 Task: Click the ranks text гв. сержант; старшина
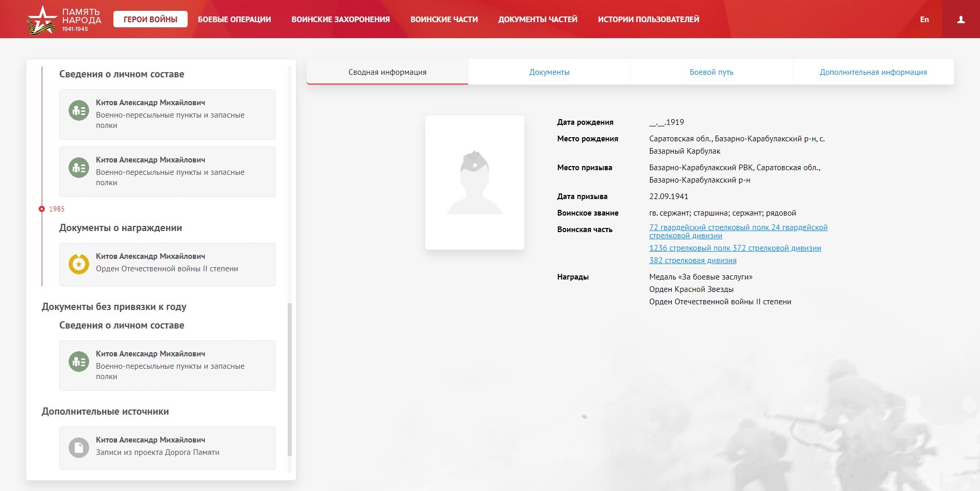pos(723,213)
